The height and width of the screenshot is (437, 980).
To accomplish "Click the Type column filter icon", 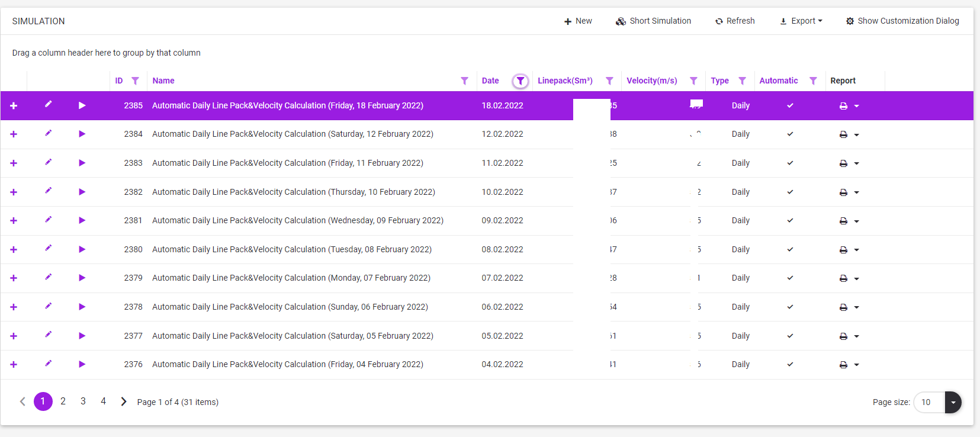I will click(x=742, y=81).
